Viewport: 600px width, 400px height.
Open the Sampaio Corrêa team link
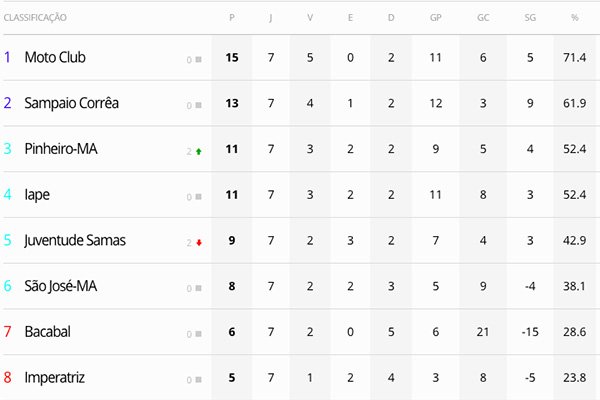click(72, 103)
